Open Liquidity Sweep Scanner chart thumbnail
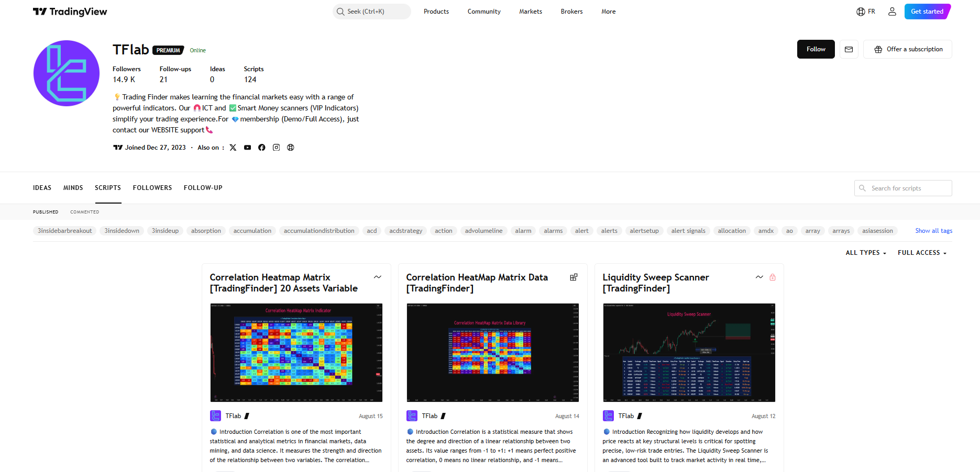This screenshot has width=980, height=472. [x=689, y=353]
